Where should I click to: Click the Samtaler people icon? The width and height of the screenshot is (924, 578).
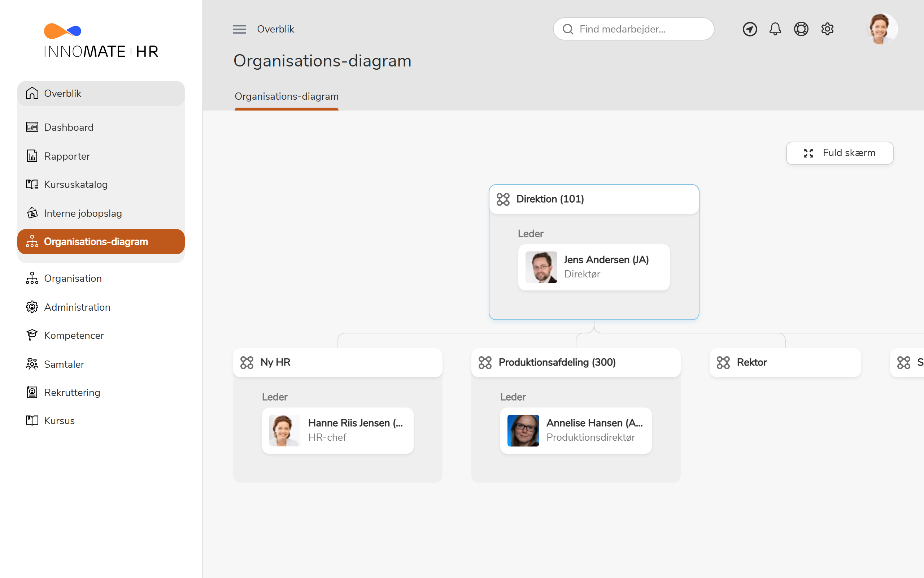tap(32, 363)
